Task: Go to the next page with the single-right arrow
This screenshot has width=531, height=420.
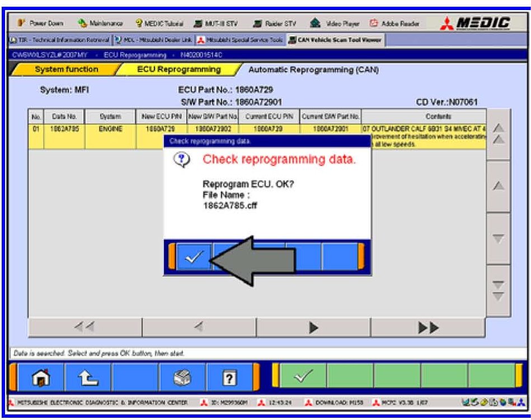Action: click(x=313, y=327)
